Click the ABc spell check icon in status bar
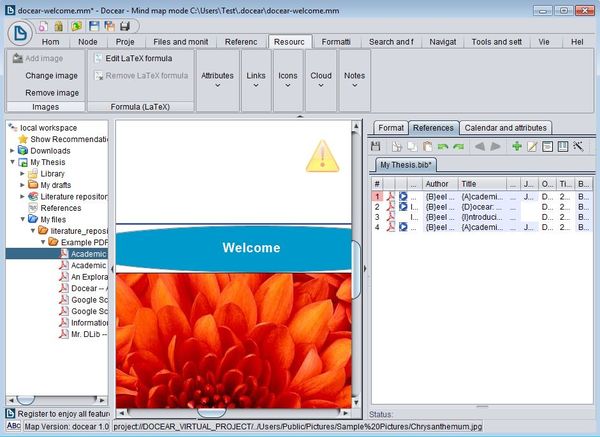 [14, 426]
